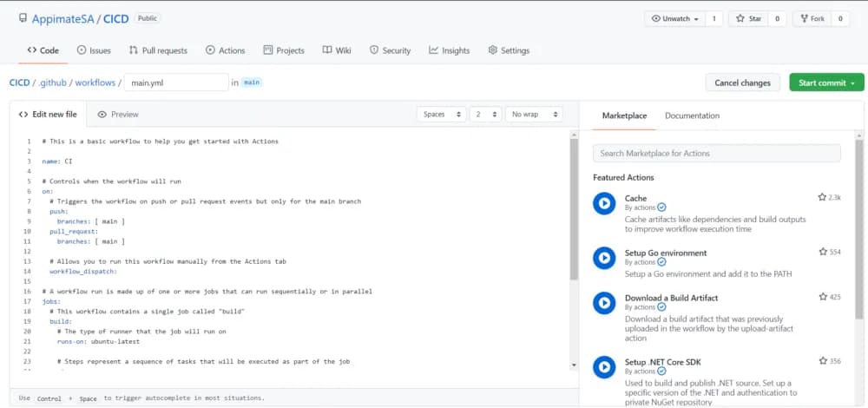Click the Setup Go environment action icon
Viewport: 868px width, 408px height.
(x=604, y=258)
